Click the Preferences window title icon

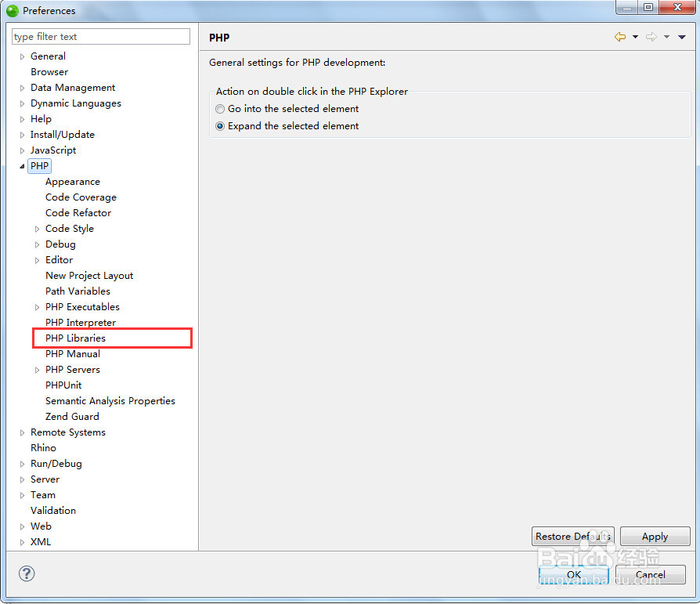13,10
